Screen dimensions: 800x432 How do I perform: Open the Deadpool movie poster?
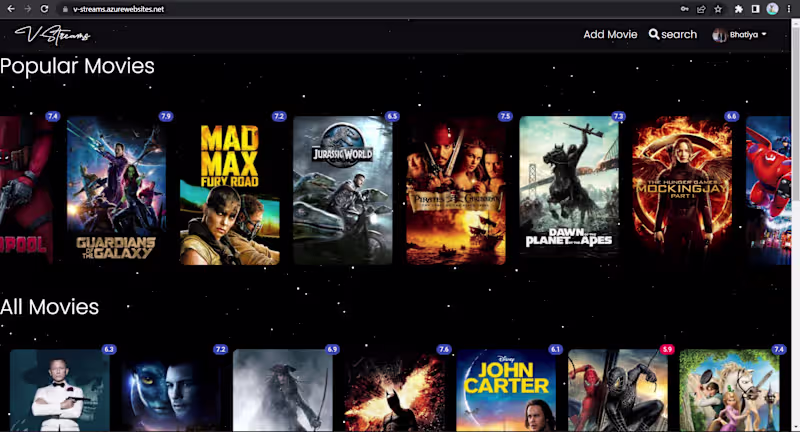[26, 190]
